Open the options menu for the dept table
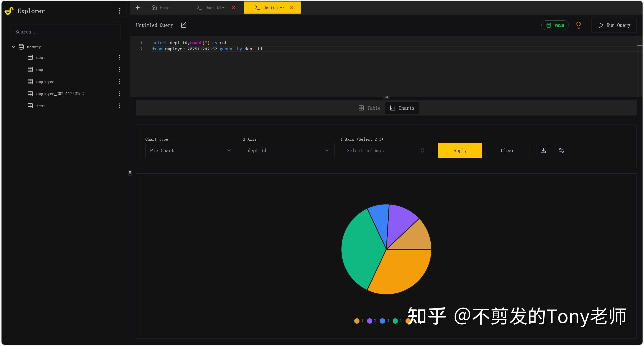 (x=119, y=57)
